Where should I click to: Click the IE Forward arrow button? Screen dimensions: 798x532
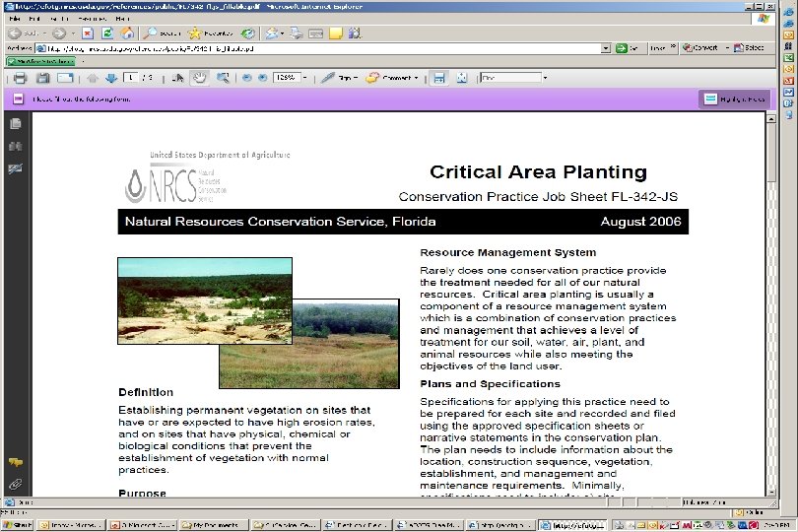tap(59, 33)
